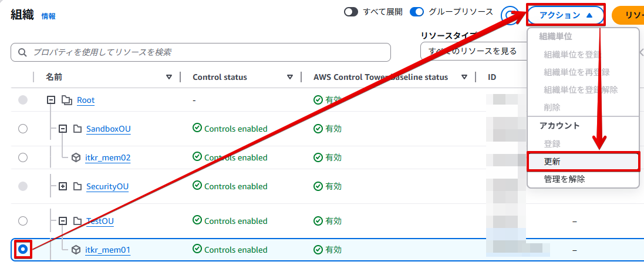
Task: Click the sort arrow icon on 名前 column
Action: [169, 77]
